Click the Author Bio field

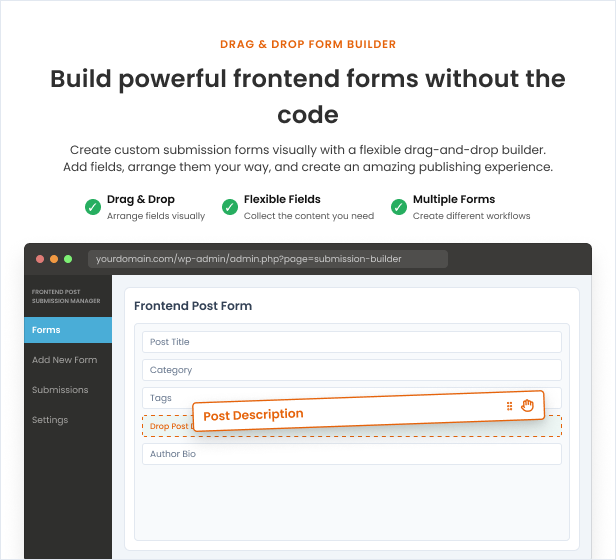(352, 454)
